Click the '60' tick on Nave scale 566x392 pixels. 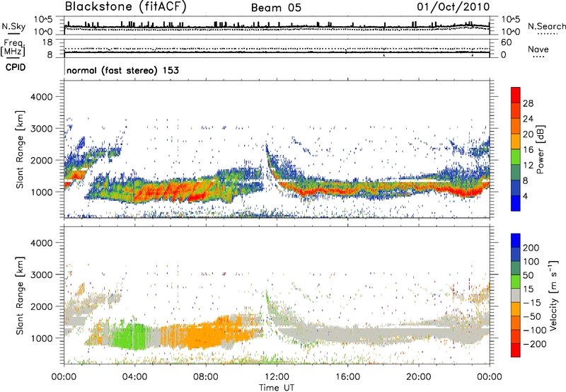pos(506,42)
